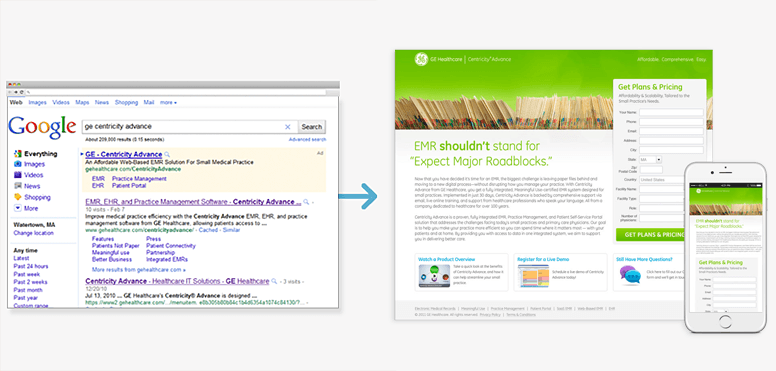Click the Change location link
This screenshot has height=371, width=776.
[34, 233]
